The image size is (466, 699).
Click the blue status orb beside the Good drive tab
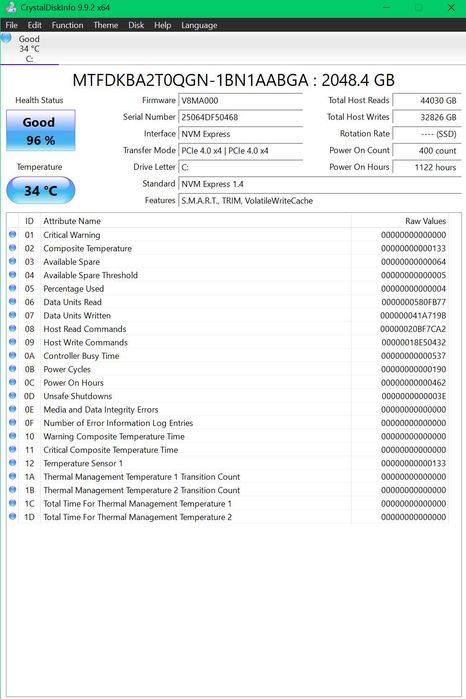[x=6, y=37]
